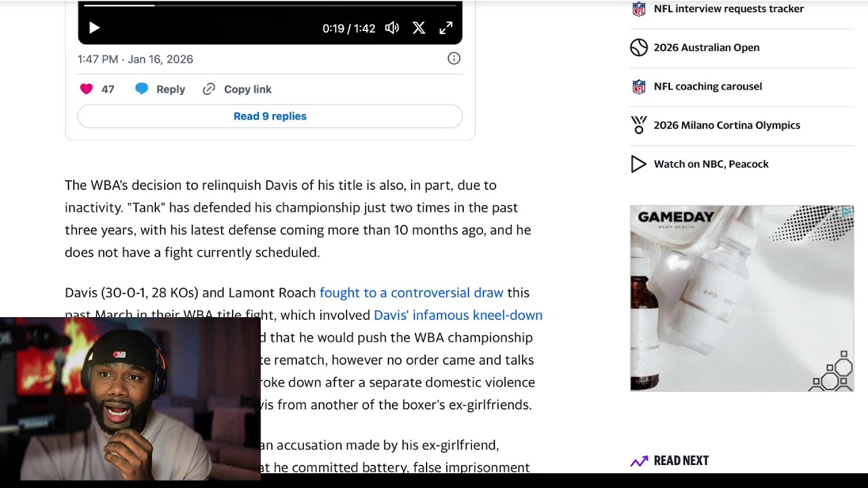
Task: Click the Reply text label
Action: point(171,89)
